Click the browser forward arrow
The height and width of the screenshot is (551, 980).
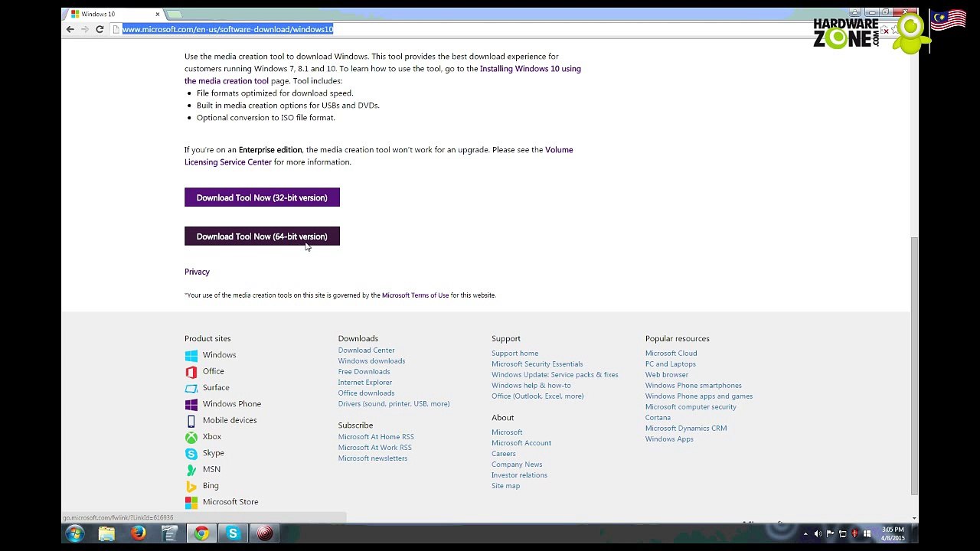[x=84, y=29]
